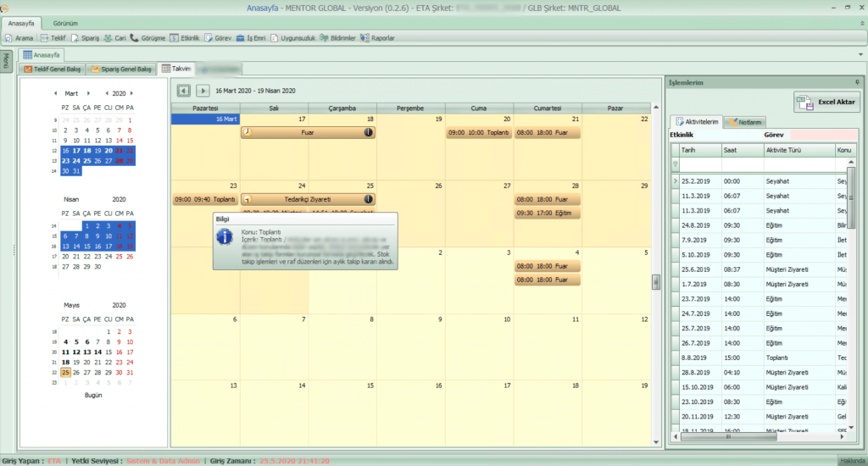
Task: Switch to Aktivitelerim tab
Action: [x=697, y=122]
